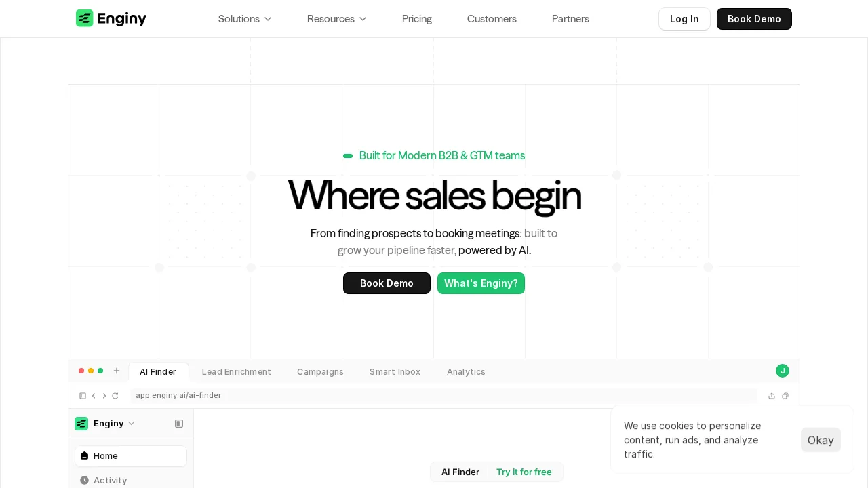Click the Activity clock icon in sidebar

tap(84, 480)
